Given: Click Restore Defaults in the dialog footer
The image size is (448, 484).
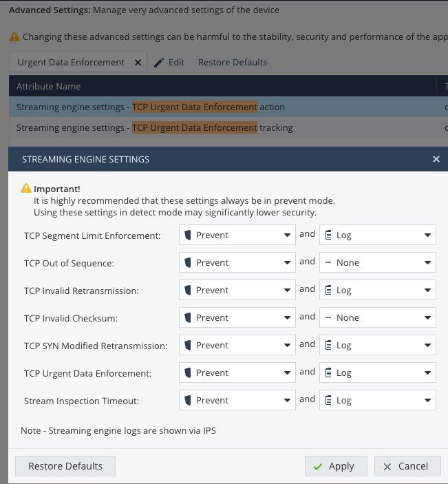Looking at the screenshot, I should tap(65, 466).
